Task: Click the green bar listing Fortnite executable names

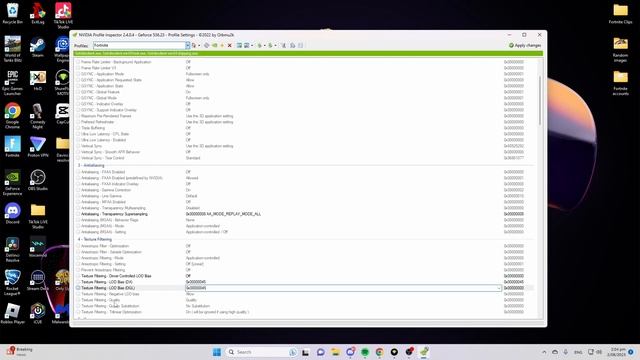Action: click(308, 53)
